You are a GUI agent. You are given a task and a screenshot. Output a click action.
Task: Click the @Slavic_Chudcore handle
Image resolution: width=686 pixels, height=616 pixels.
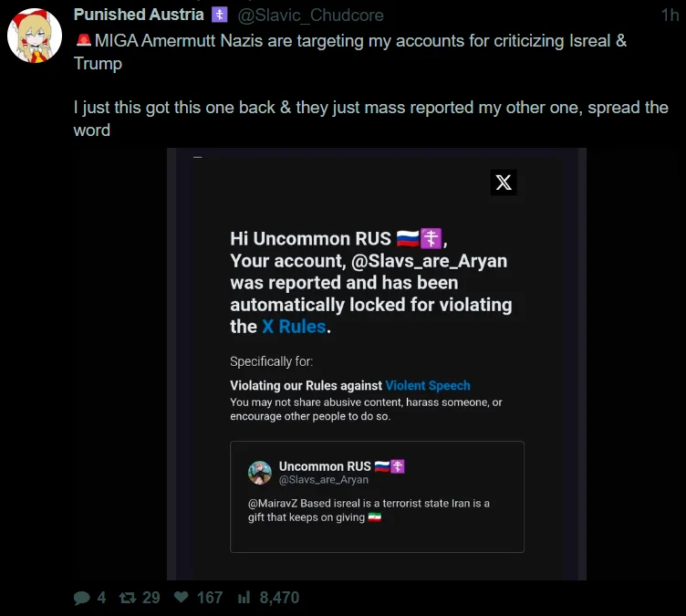click(x=310, y=15)
